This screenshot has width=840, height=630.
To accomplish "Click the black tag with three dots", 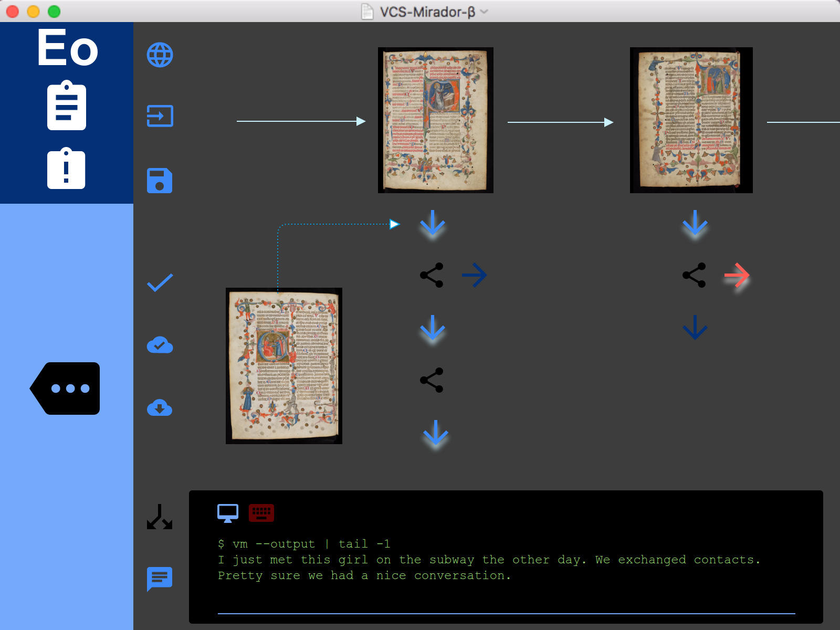I will pos(65,388).
